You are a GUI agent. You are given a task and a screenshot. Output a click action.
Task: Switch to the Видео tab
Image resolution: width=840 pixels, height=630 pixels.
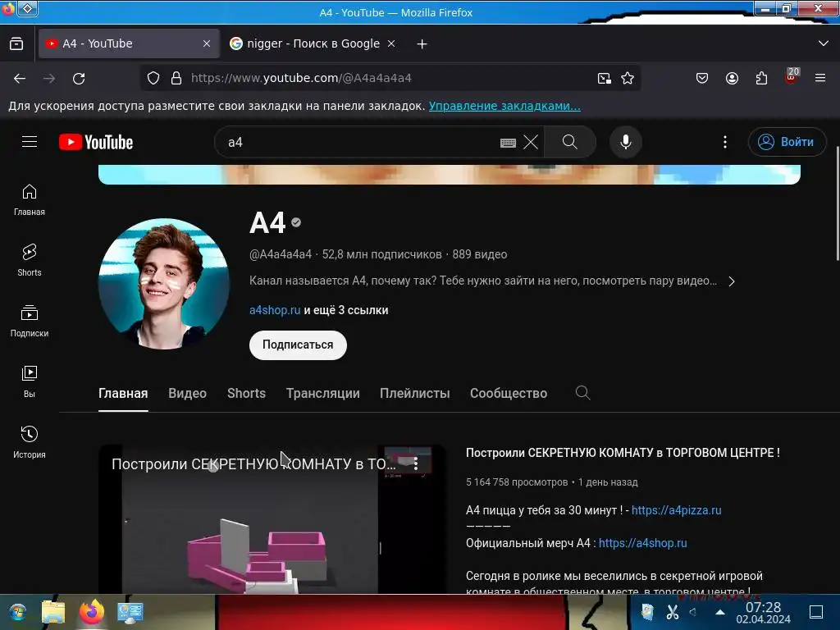point(188,393)
